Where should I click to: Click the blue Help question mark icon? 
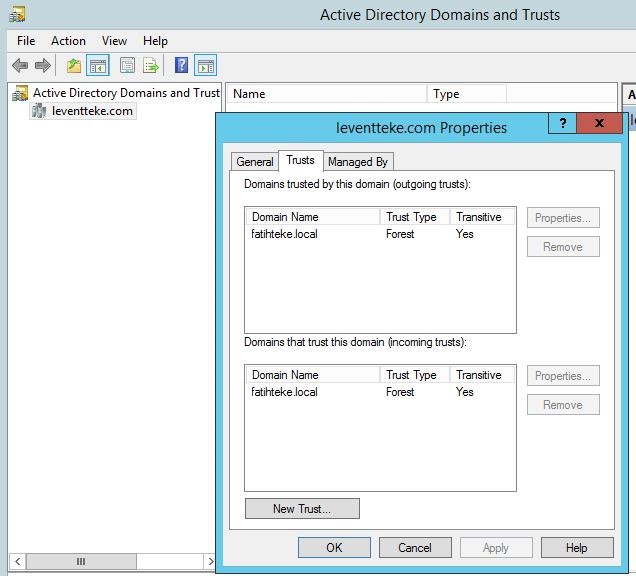pyautogui.click(x=181, y=65)
